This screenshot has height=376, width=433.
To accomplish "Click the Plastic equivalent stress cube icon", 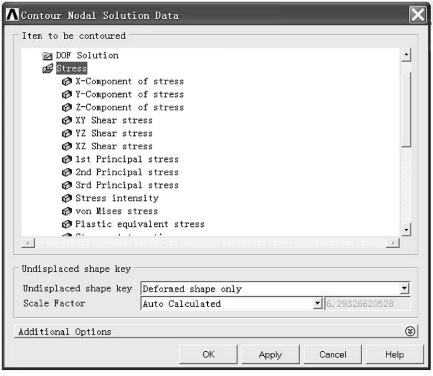I will point(67,225).
